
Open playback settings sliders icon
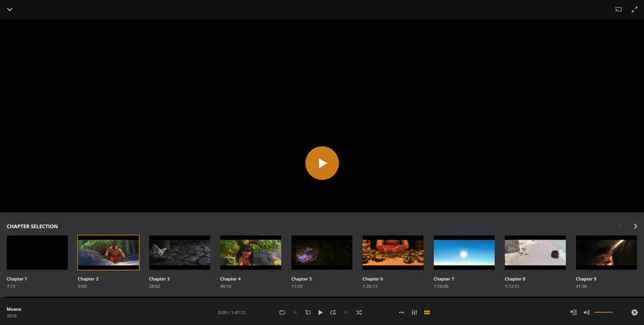[x=414, y=313]
